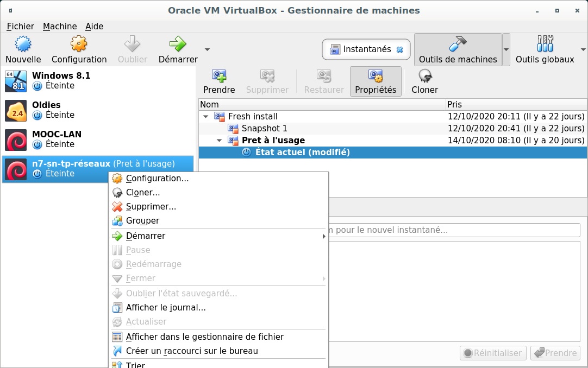Viewport: 588px width, 368px height.
Task: Select the Oldies virtual machine icon
Action: 16,110
